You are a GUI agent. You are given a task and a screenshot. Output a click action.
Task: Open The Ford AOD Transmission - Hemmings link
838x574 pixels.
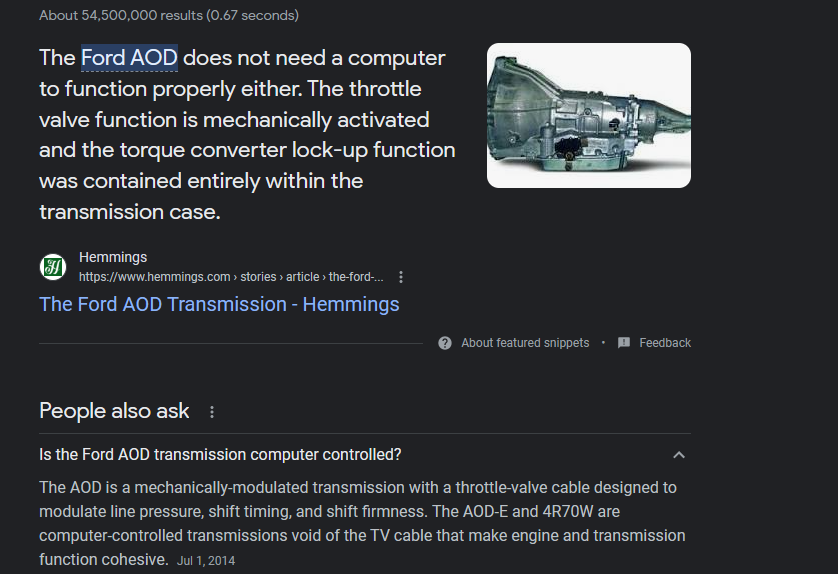coord(219,304)
